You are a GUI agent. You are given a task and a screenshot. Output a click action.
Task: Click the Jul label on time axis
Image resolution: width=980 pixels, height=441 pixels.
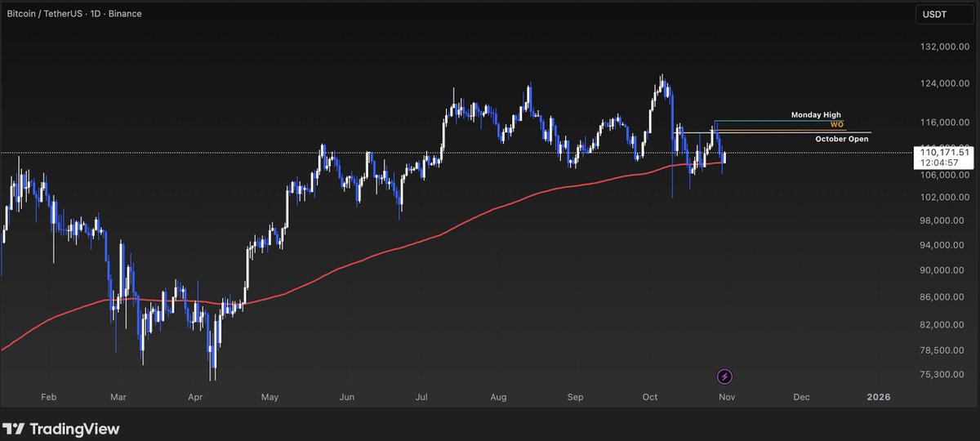point(421,397)
